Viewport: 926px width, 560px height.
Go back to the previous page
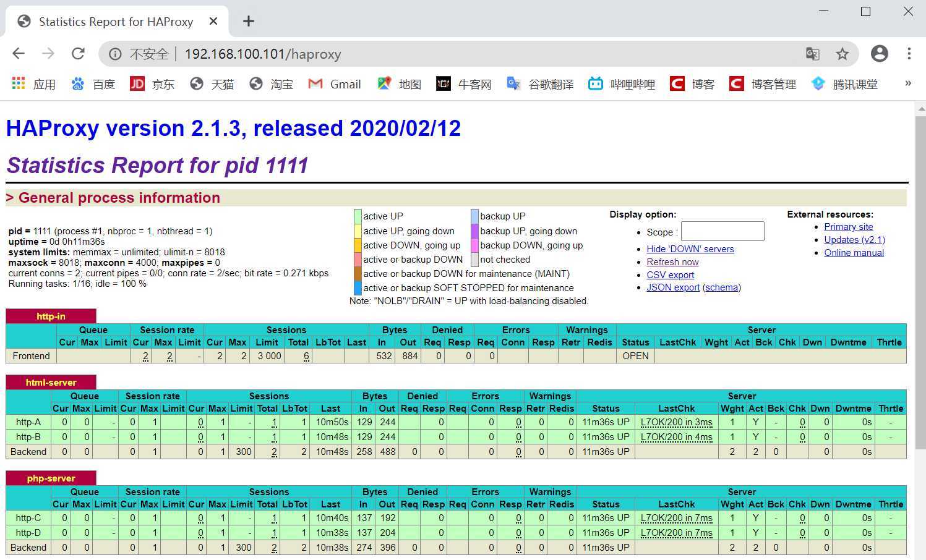click(x=19, y=54)
